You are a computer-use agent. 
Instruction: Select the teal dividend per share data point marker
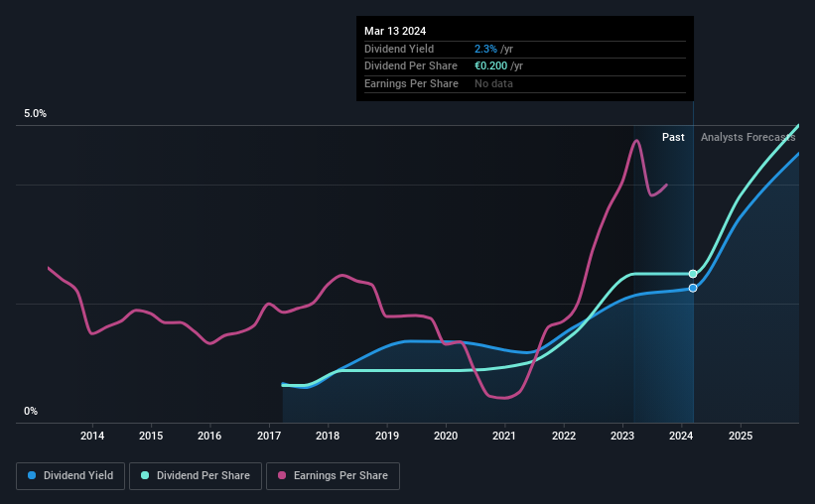pyautogui.click(x=693, y=274)
